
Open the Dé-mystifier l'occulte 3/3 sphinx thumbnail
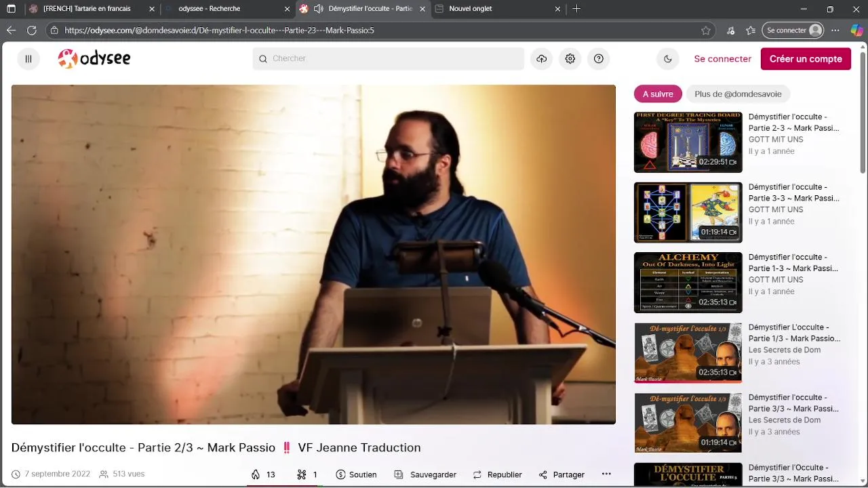(688, 423)
